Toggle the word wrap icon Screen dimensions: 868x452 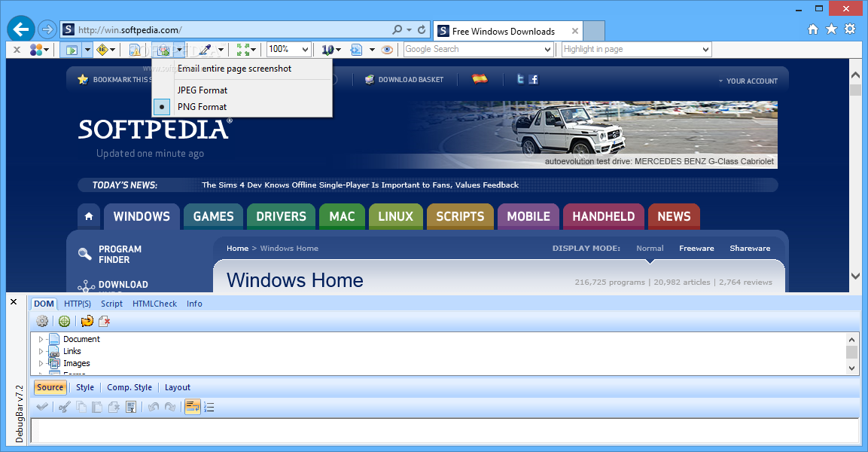(192, 407)
